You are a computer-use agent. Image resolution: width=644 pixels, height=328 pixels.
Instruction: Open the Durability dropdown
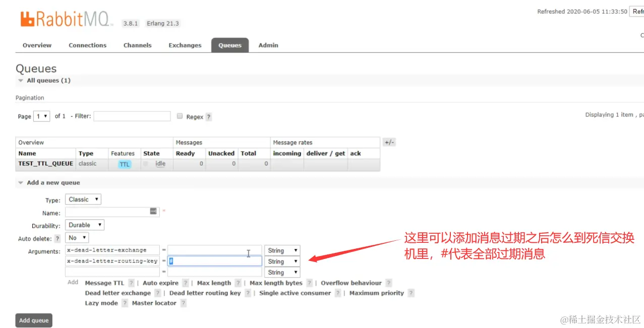[85, 225]
